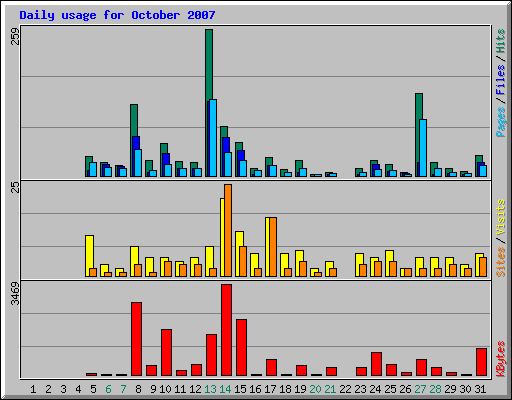The height and width of the screenshot is (400, 512).
Task: Click day label 15 on the x-axis
Action: [x=240, y=389]
